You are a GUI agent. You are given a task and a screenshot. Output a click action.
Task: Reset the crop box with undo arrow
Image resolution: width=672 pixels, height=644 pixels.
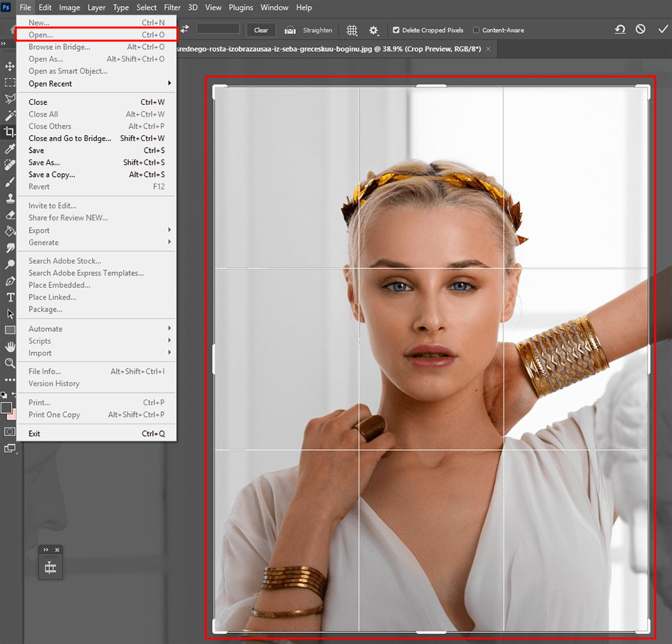tap(619, 30)
